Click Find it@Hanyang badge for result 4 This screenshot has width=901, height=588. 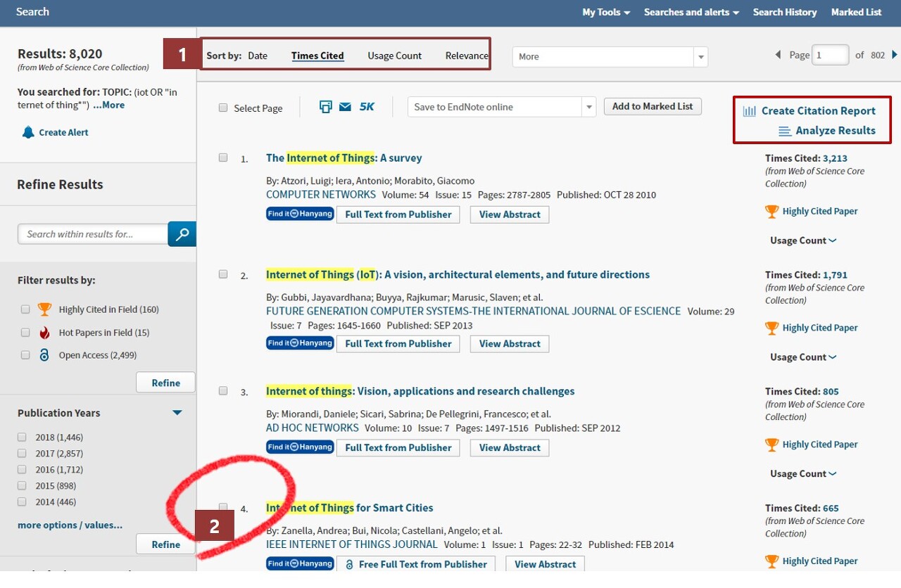coord(300,564)
